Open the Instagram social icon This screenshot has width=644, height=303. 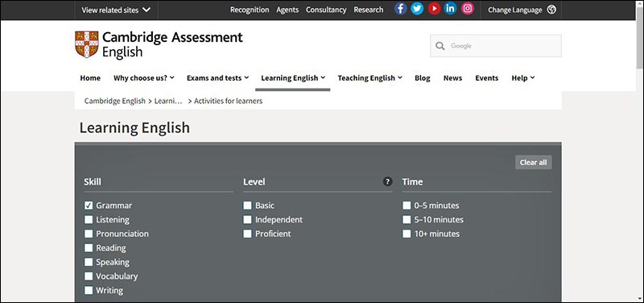(x=468, y=9)
